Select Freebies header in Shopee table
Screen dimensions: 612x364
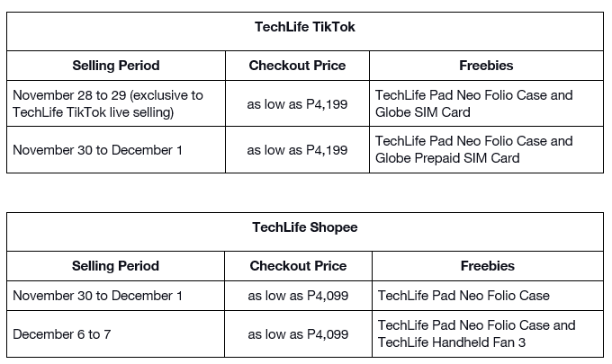click(488, 266)
